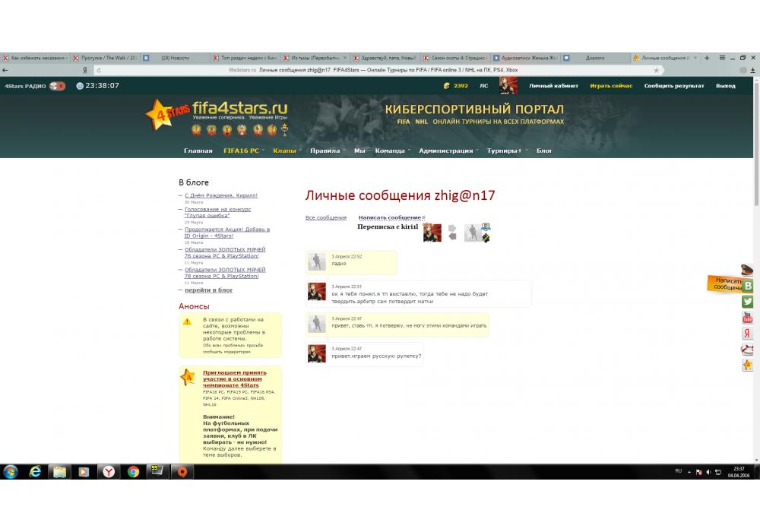Viewport: 760px width, 532px height.
Task: Open Главная menu item
Action: coord(198,150)
